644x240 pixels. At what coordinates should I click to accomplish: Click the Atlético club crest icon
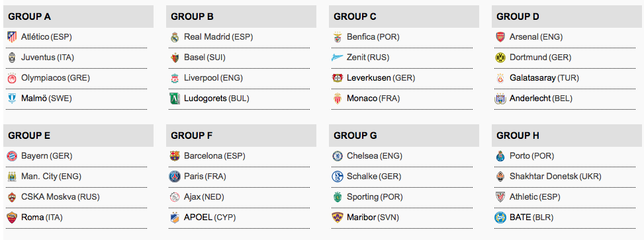pyautogui.click(x=12, y=37)
